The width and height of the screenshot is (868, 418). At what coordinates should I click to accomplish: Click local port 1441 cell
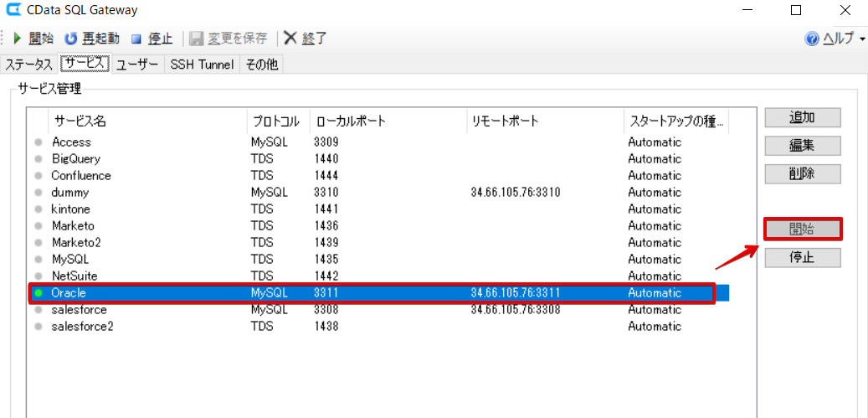326,209
